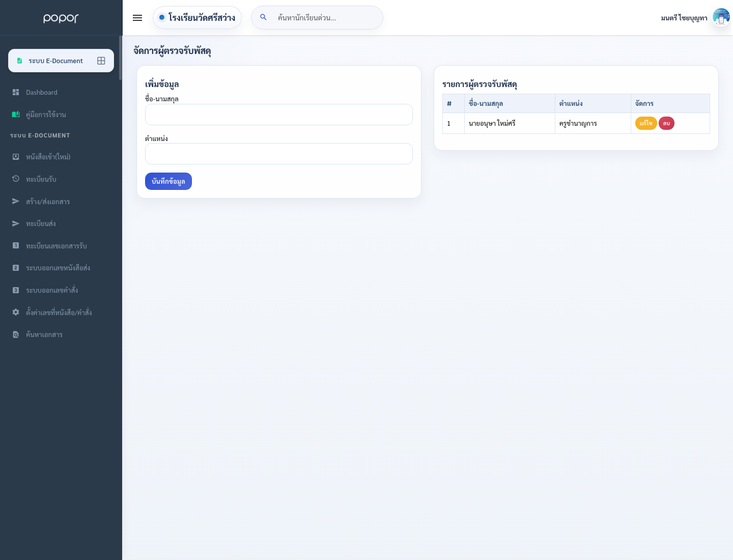The height and width of the screenshot is (560, 733).
Task: Click the red ลบ delete button
Action: coord(666,123)
